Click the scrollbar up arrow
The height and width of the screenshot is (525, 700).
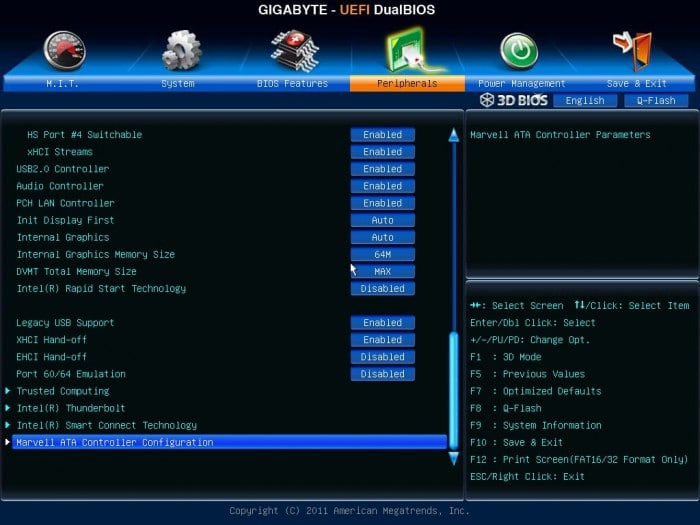tap(454, 135)
